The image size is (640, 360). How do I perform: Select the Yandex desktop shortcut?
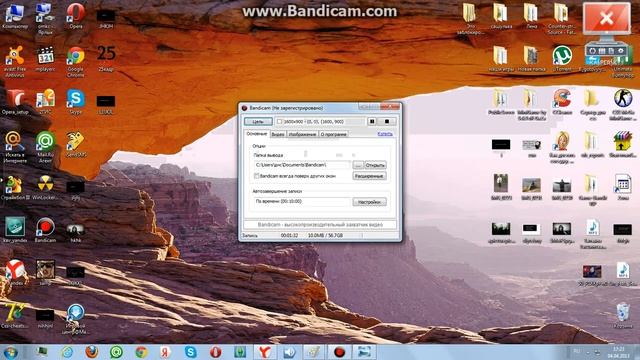pyautogui.click(x=16, y=273)
